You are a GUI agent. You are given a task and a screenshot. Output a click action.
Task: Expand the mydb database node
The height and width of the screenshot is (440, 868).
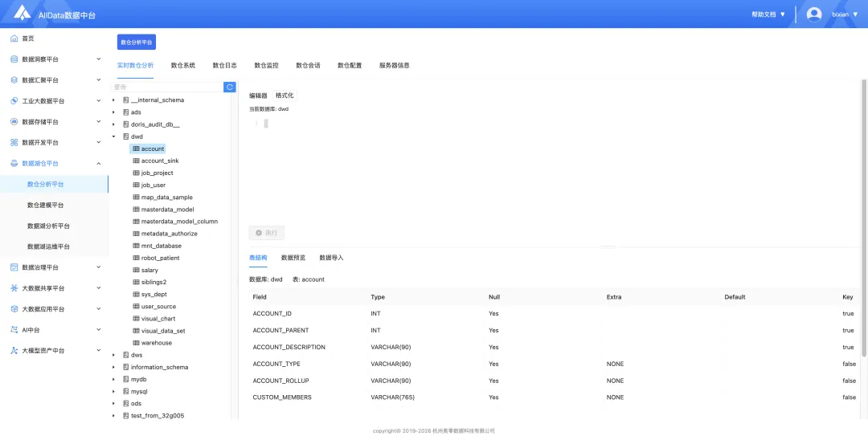tap(113, 379)
